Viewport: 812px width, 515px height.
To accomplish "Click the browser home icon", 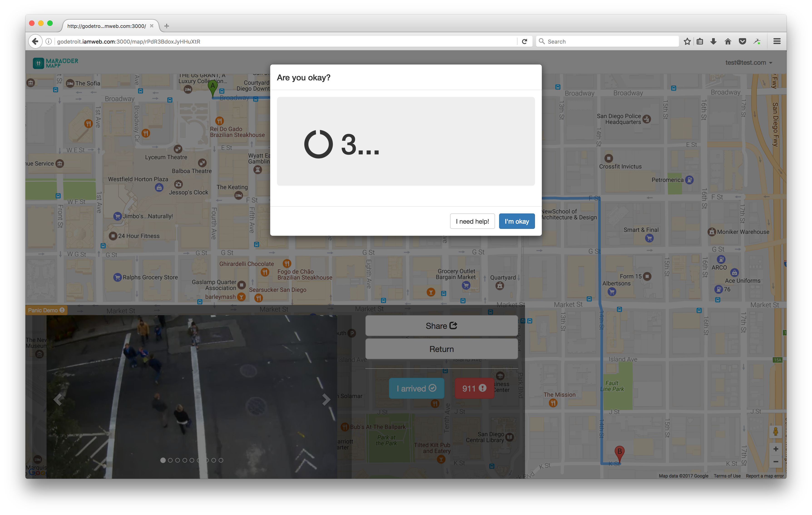I will pyautogui.click(x=728, y=42).
